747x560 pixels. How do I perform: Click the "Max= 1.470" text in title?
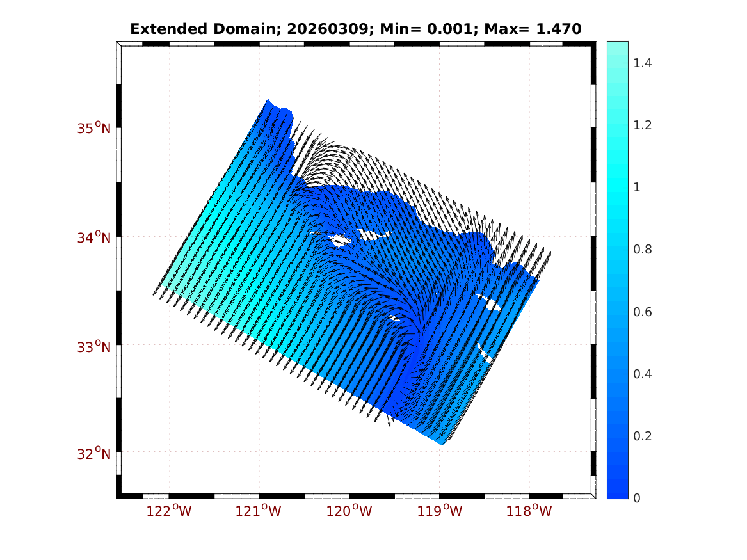click(533, 29)
